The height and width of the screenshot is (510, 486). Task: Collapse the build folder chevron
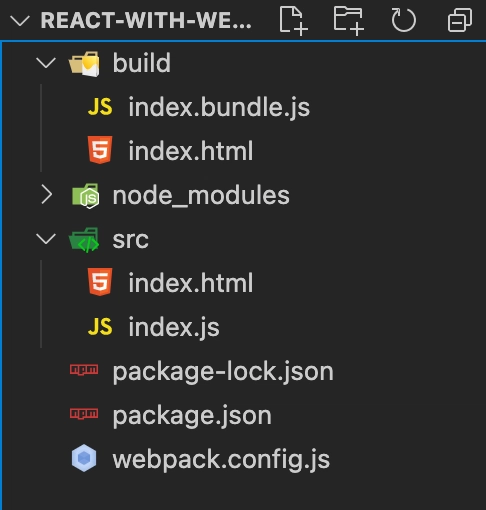pos(46,63)
